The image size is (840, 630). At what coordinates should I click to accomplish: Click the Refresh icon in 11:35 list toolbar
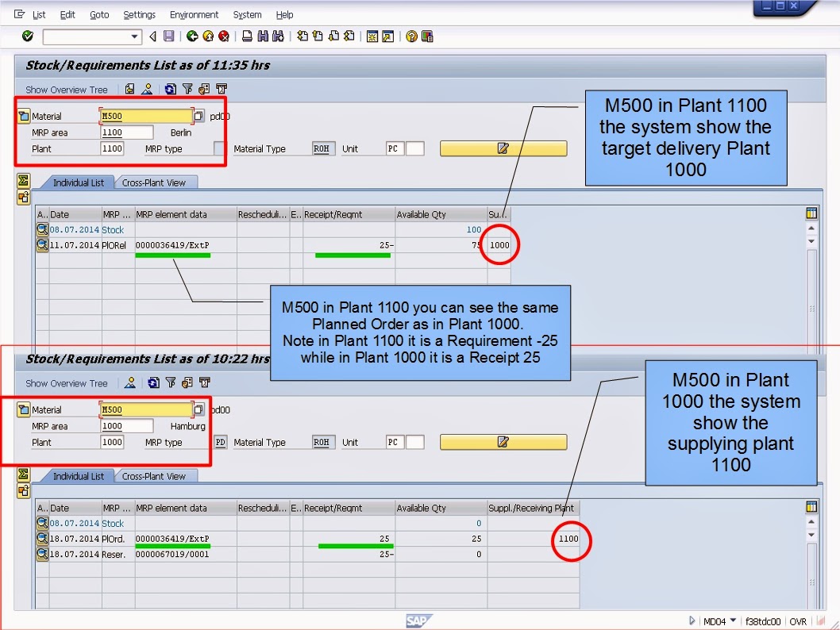(171, 89)
